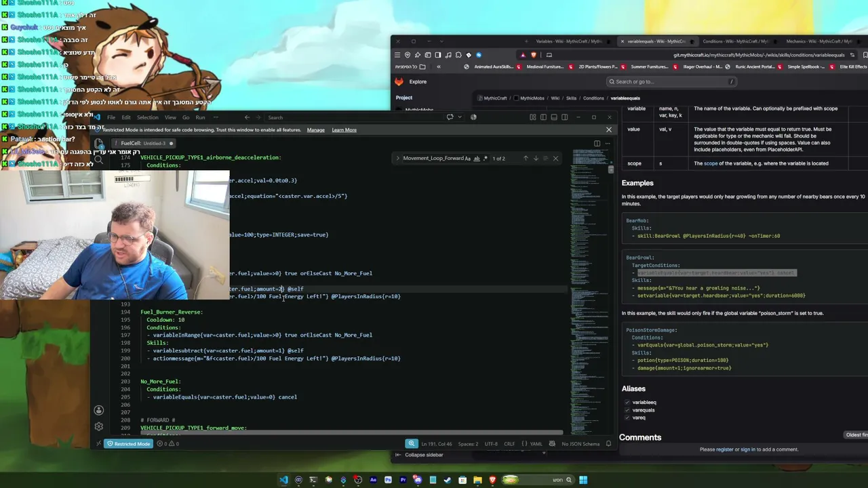The width and height of the screenshot is (868, 488).
Task: Go to previous find match
Action: 526,159
